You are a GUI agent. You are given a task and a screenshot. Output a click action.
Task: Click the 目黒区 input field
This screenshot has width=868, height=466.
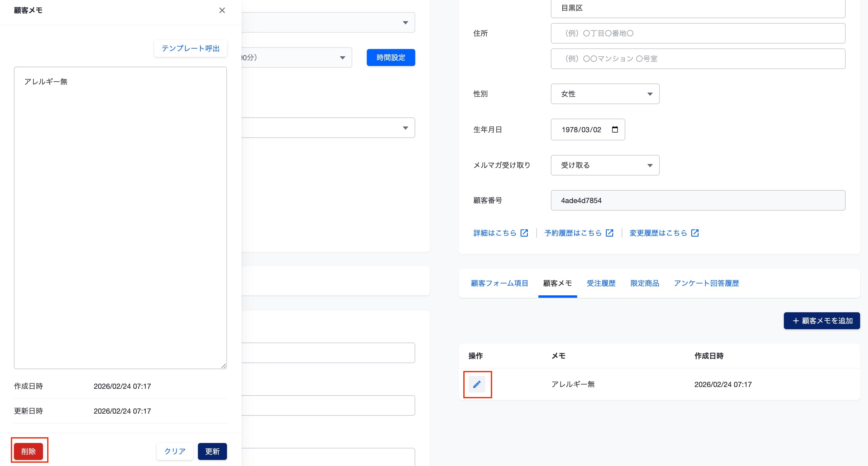pos(698,8)
